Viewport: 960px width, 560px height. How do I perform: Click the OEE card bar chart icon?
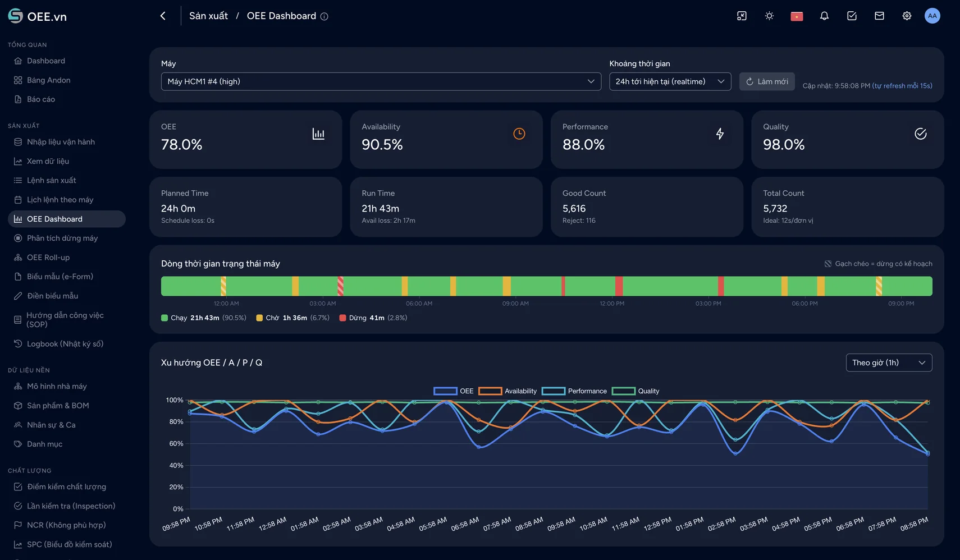point(318,134)
